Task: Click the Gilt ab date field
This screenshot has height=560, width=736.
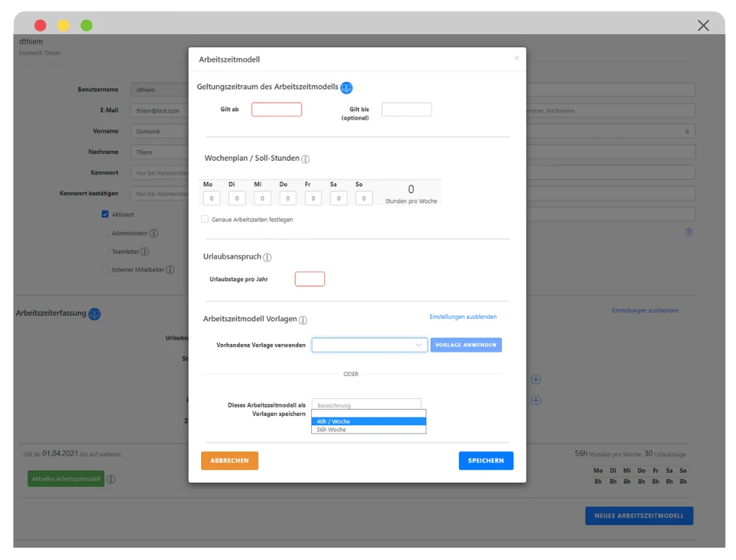Action: 276,109
